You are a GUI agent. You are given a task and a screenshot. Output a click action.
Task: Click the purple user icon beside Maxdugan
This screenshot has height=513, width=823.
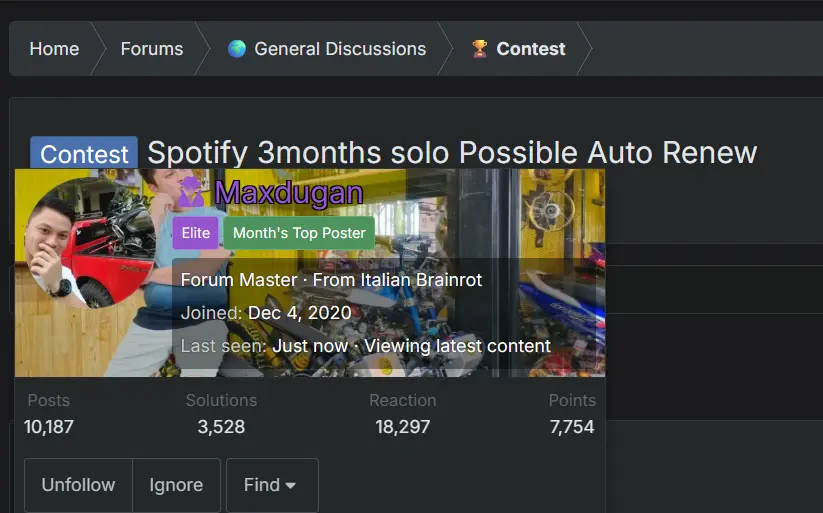[x=191, y=192]
